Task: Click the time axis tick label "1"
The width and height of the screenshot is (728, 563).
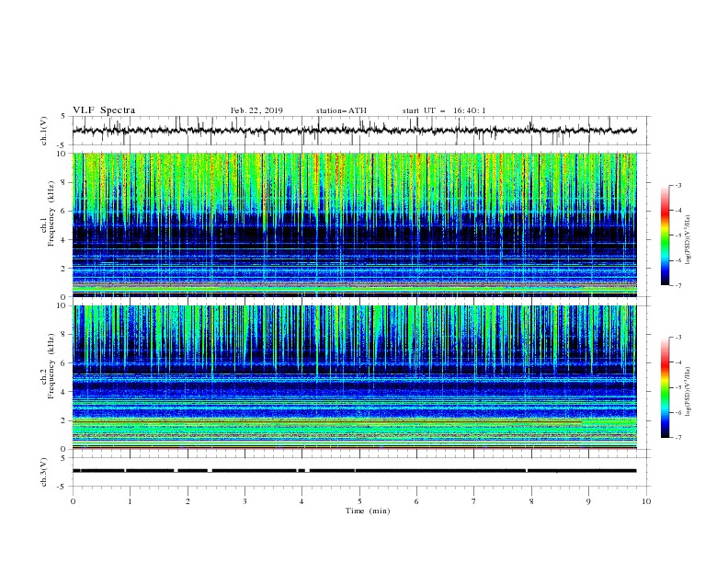Action: (x=130, y=501)
